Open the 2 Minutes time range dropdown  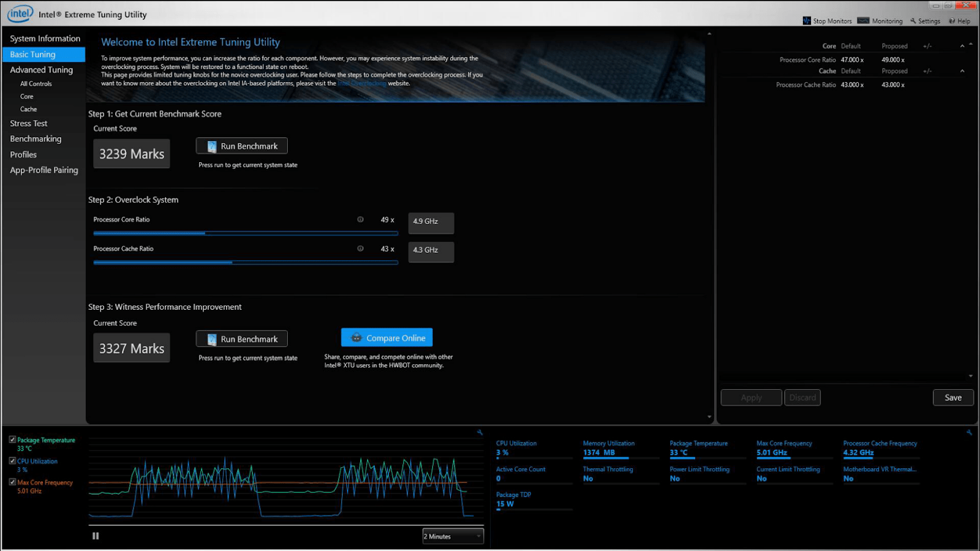(453, 536)
